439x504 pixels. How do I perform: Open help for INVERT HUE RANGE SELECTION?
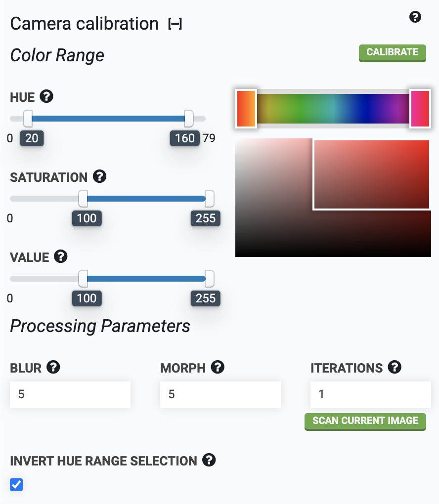(209, 461)
